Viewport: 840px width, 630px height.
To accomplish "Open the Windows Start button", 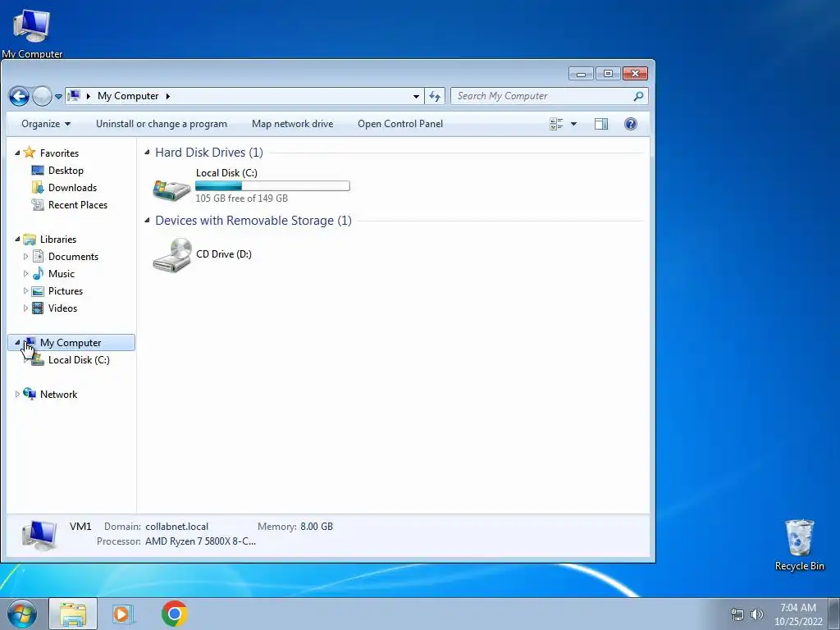I will [22, 614].
